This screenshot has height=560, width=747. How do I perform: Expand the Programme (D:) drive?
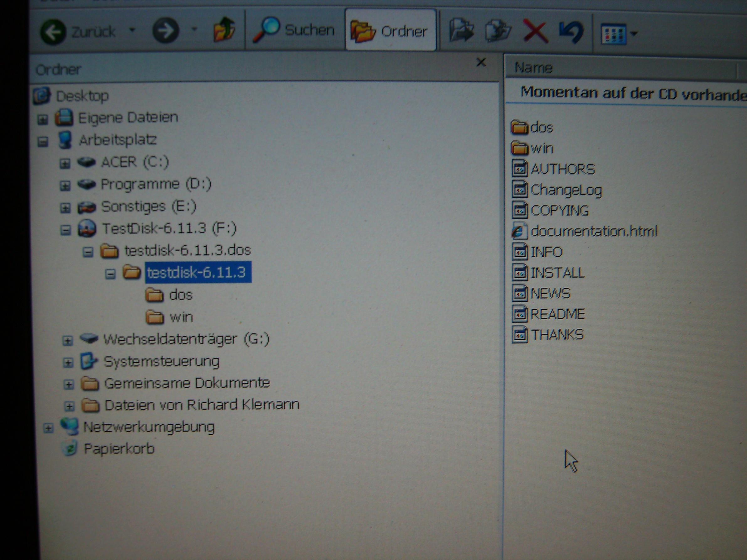tap(65, 186)
